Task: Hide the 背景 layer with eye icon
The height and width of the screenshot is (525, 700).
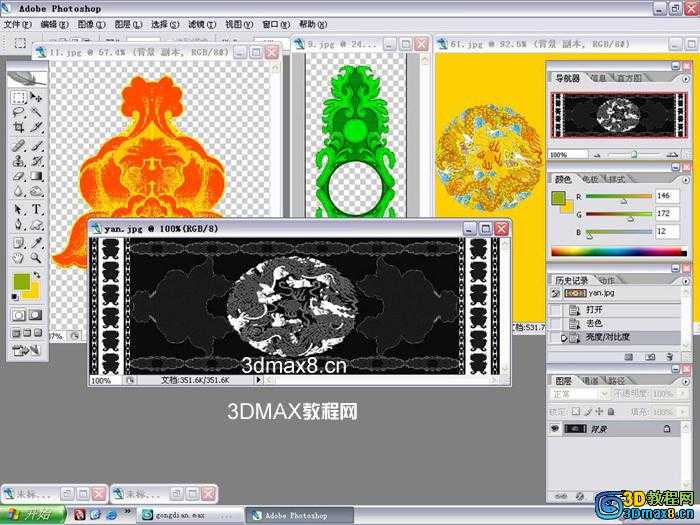Action: tap(555, 429)
